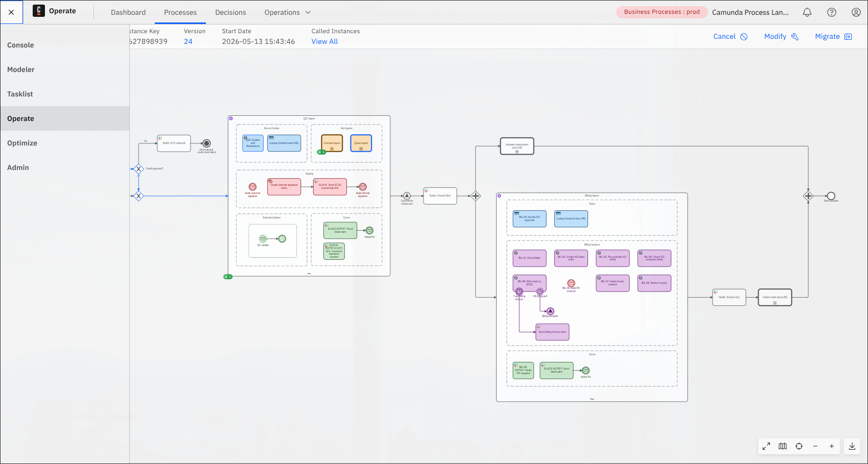The image size is (868, 464).
Task: Select the 7-day billing timeout timer
Action: coord(519,291)
